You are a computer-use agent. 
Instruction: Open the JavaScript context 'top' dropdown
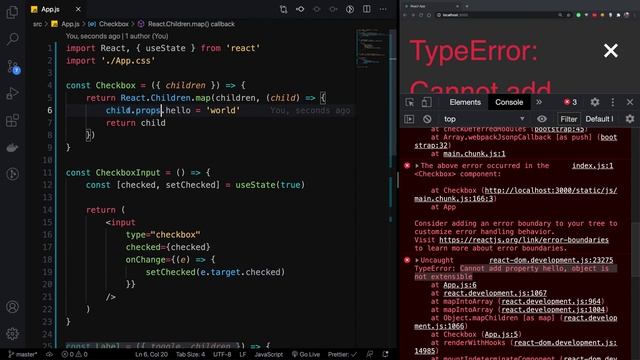pyautogui.click(x=484, y=119)
